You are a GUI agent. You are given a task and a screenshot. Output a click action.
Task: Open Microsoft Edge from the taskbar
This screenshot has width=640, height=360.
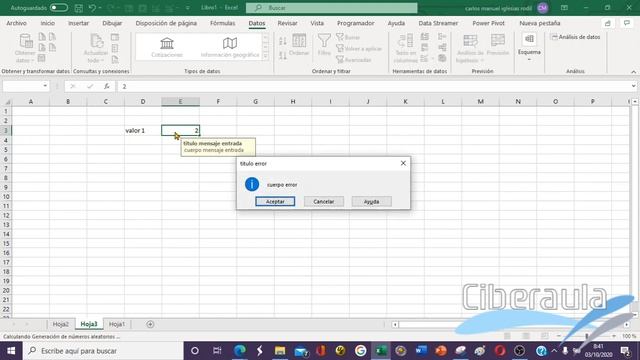click(x=240, y=351)
